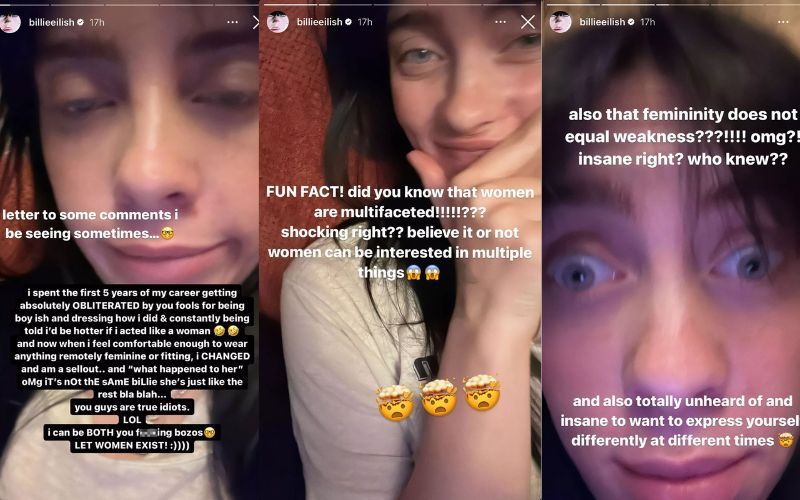Tap the next-story arrow beside the first three-dot menu
Screen dimensions: 800x500
tap(256, 22)
